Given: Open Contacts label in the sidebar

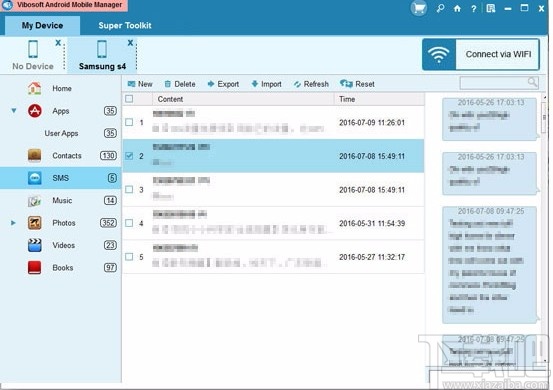Looking at the screenshot, I should click(x=67, y=156).
